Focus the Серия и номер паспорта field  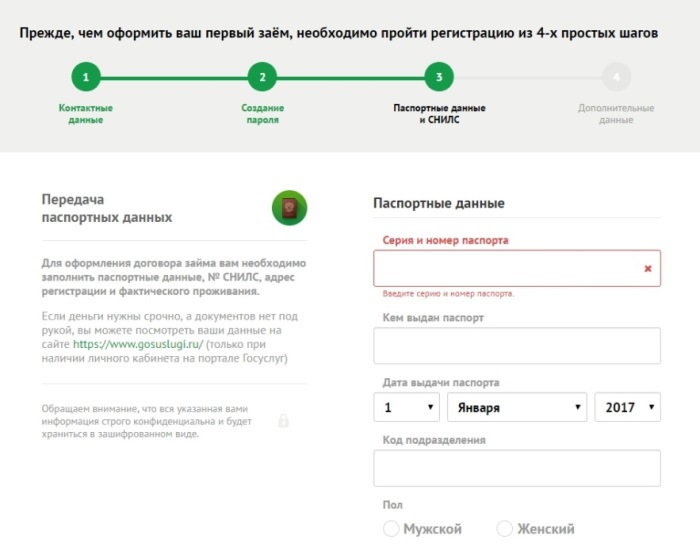coord(517,268)
